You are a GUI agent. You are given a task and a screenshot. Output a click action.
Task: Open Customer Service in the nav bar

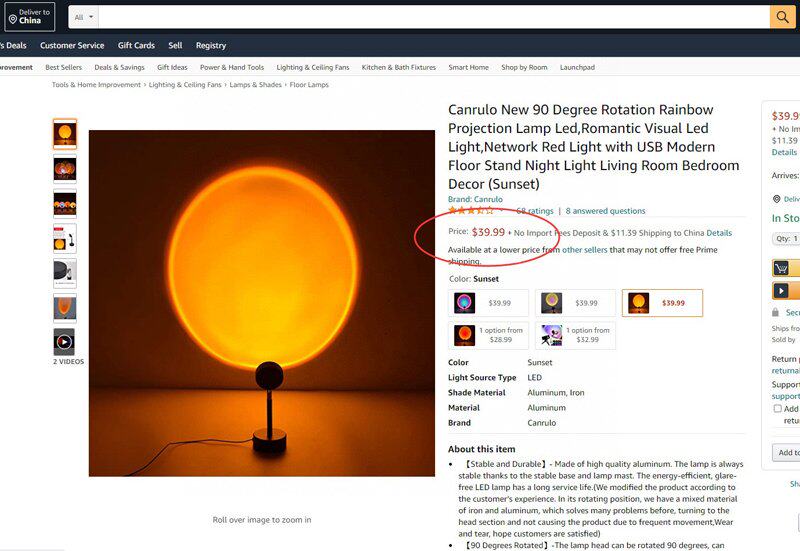(72, 45)
